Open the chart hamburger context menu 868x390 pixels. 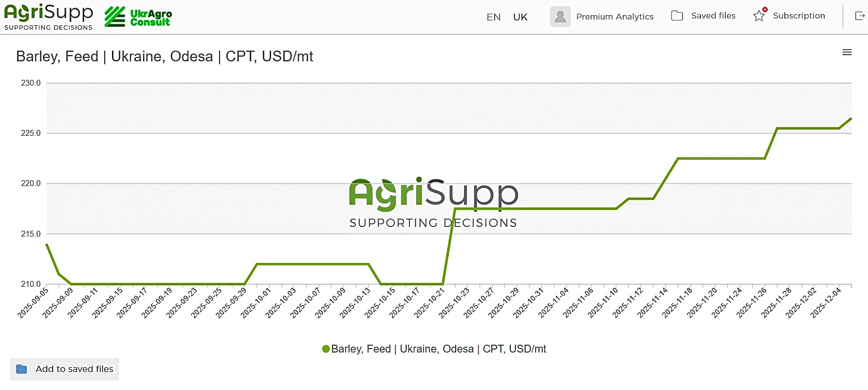(847, 53)
